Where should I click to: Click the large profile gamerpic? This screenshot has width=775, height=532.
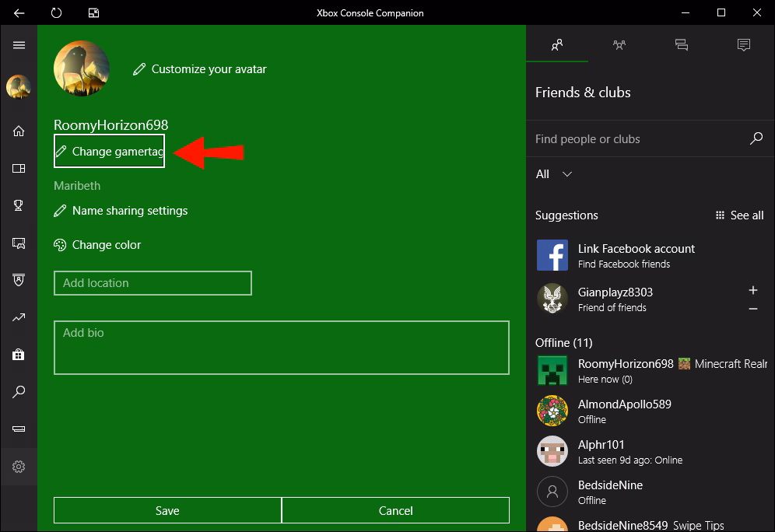coord(82,68)
